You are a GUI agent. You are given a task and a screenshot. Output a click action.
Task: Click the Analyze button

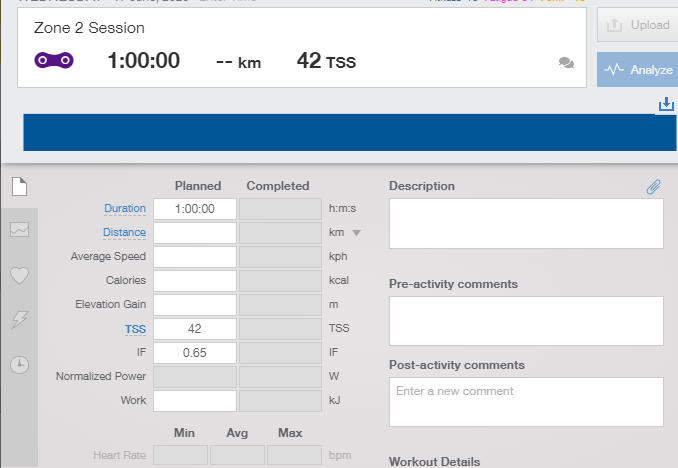[637, 70]
